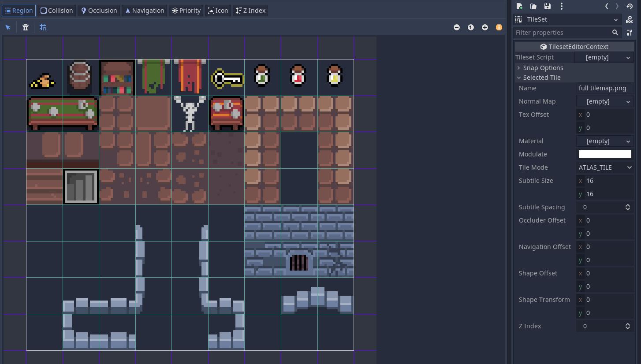
Task: Edit the Name field full tilemap.png
Action: 605,88
